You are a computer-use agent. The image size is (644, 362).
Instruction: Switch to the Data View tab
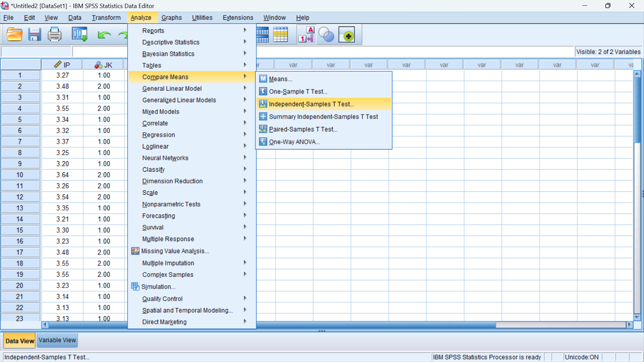(x=19, y=341)
